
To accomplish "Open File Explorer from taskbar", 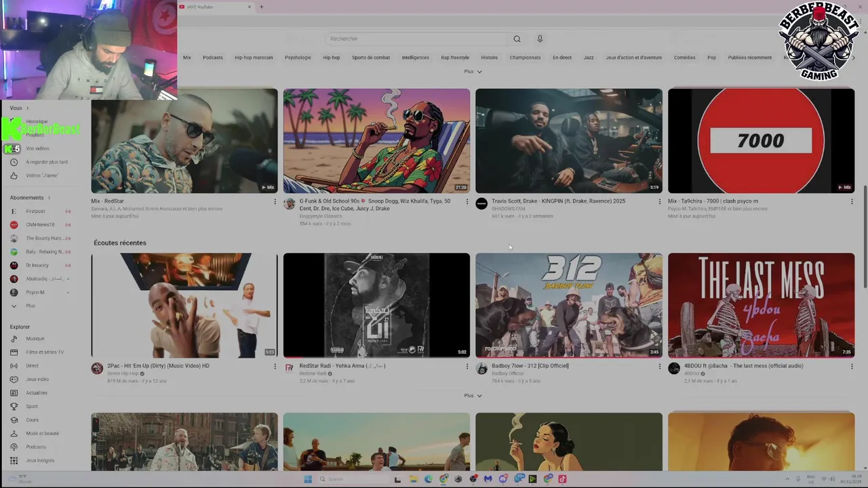I will [x=413, y=479].
